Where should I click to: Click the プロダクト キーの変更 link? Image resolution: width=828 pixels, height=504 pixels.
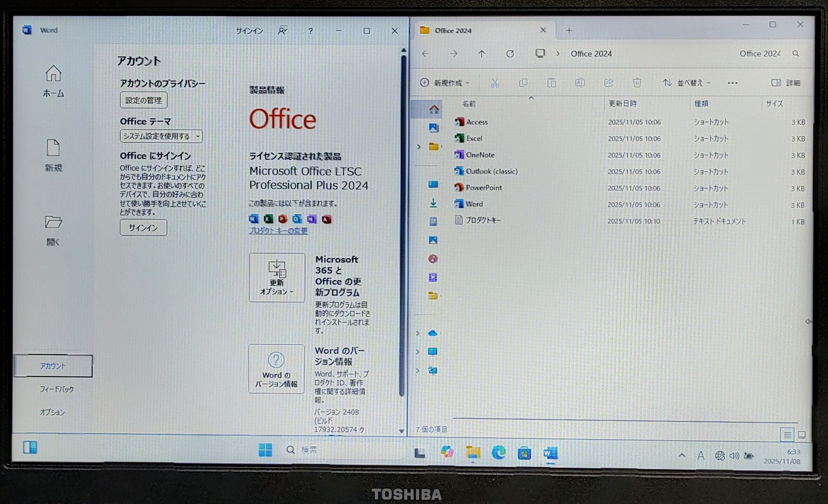pos(278,231)
